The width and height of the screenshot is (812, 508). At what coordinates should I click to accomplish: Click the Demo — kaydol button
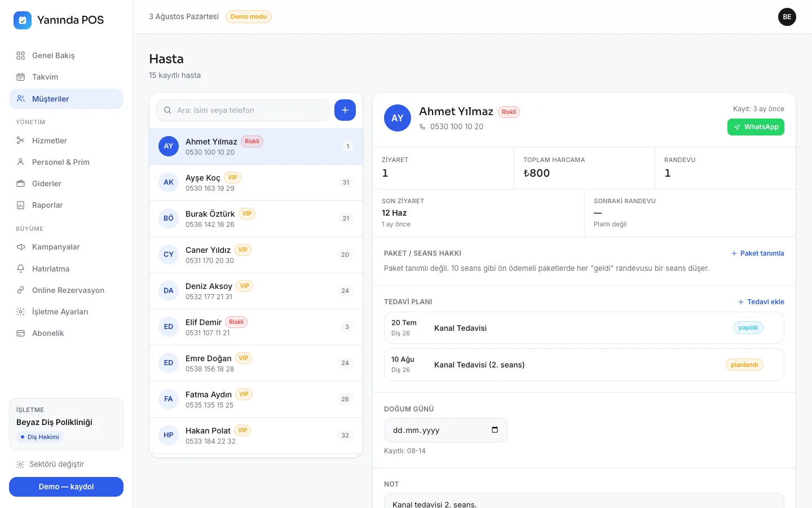tap(66, 487)
